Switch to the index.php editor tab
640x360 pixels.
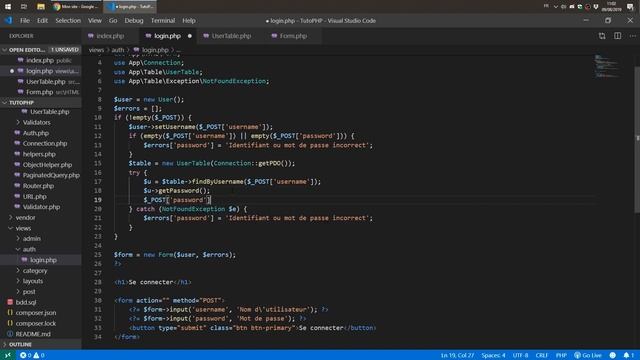tap(110, 36)
